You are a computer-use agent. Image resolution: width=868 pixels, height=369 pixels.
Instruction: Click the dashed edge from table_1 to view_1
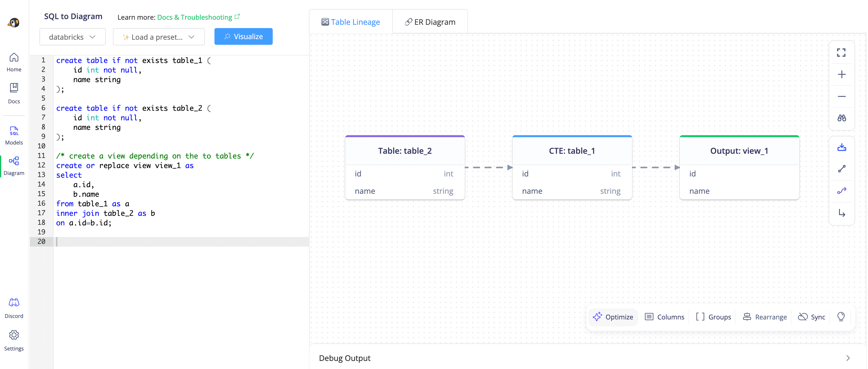pyautogui.click(x=656, y=167)
